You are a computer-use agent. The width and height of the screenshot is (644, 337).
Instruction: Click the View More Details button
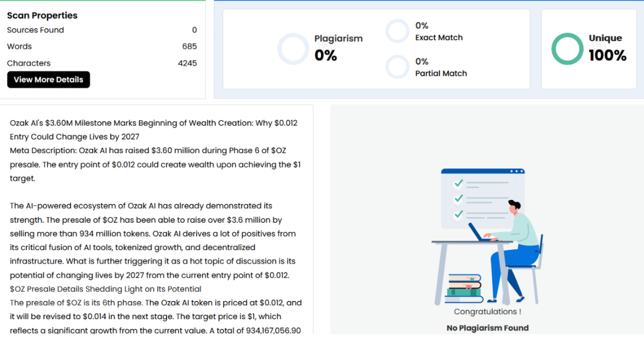tap(48, 80)
